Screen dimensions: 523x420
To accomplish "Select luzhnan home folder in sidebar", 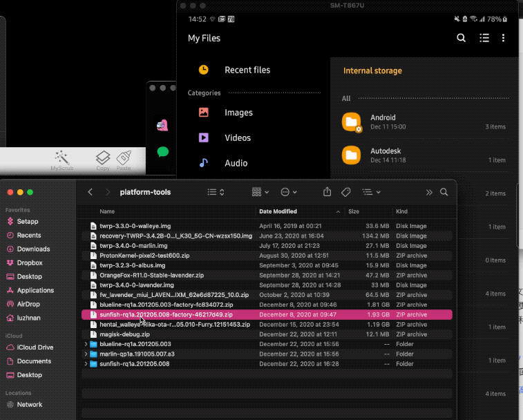I will coord(23,318).
